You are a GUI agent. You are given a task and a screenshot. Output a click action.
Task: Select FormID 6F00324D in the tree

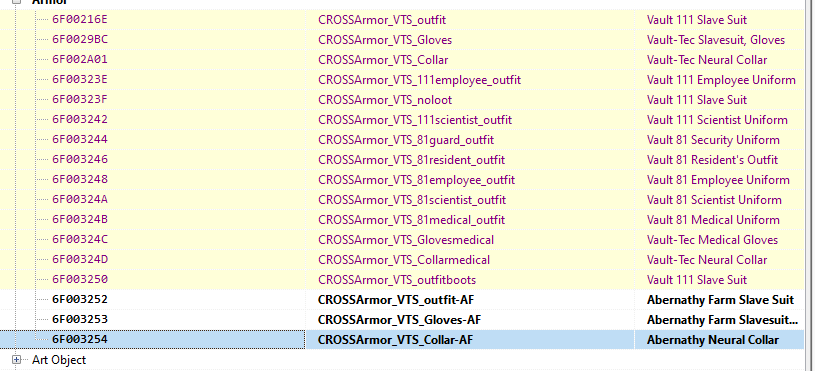tap(80, 260)
